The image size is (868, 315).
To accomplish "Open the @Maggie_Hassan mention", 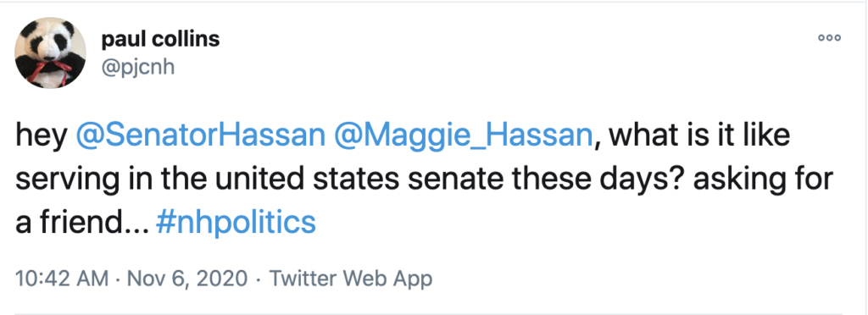I will (x=464, y=137).
